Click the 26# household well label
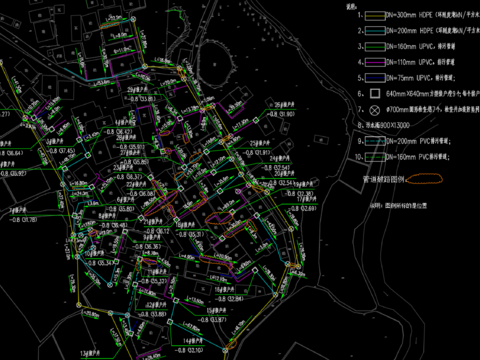 [284, 105]
